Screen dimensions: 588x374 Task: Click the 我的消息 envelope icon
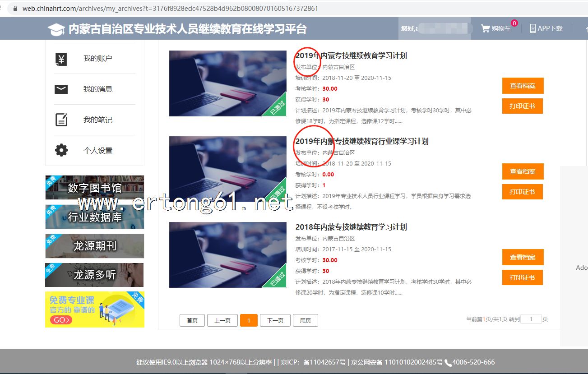pyautogui.click(x=61, y=89)
